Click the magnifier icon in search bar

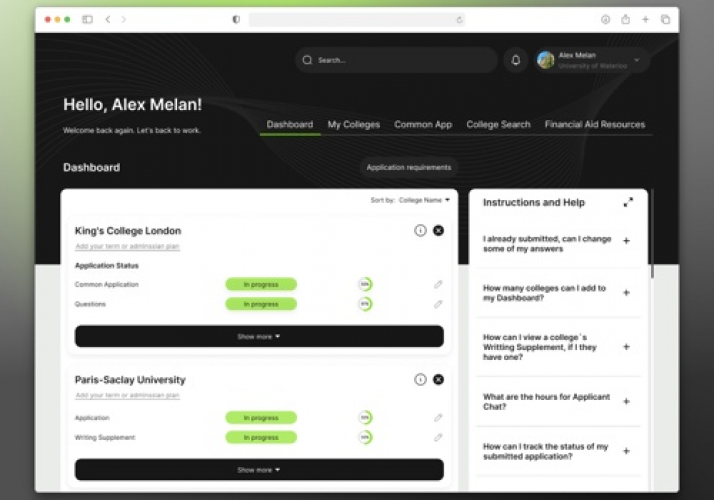click(x=307, y=60)
